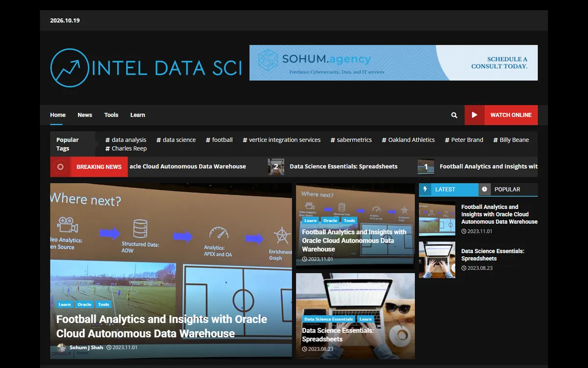The image size is (588, 368).
Task: Select the Billy Beane tag
Action: pos(511,140)
